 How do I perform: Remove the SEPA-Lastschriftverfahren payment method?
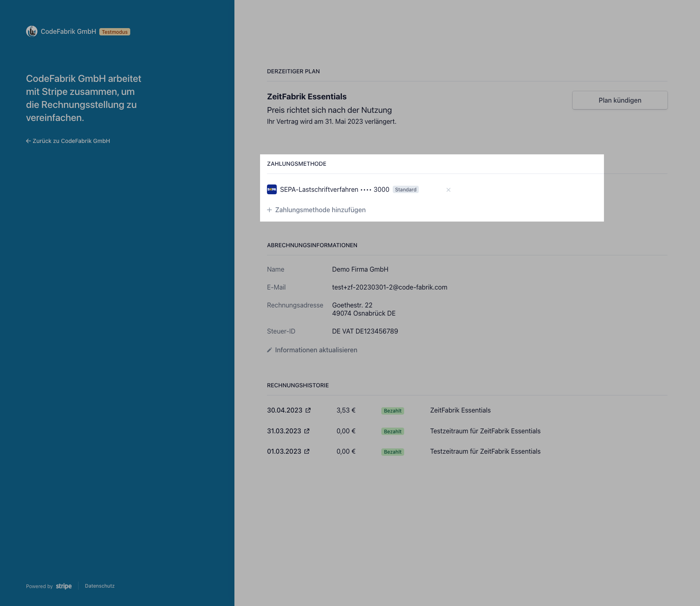click(448, 190)
